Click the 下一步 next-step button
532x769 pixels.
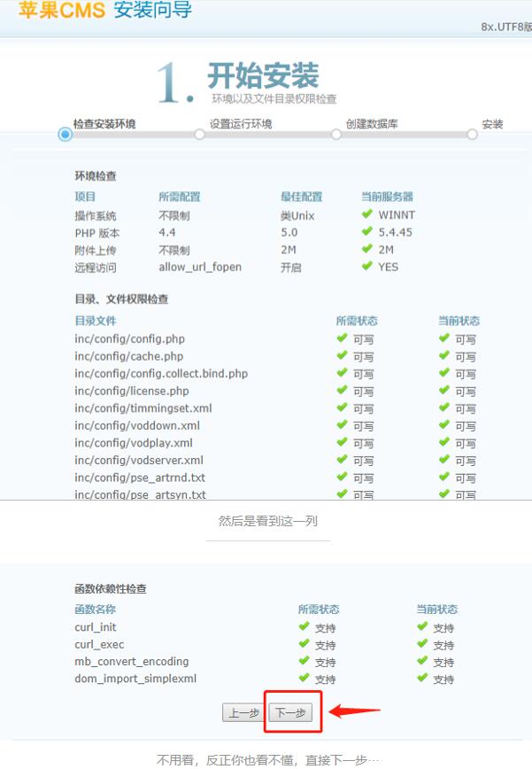tap(290, 712)
